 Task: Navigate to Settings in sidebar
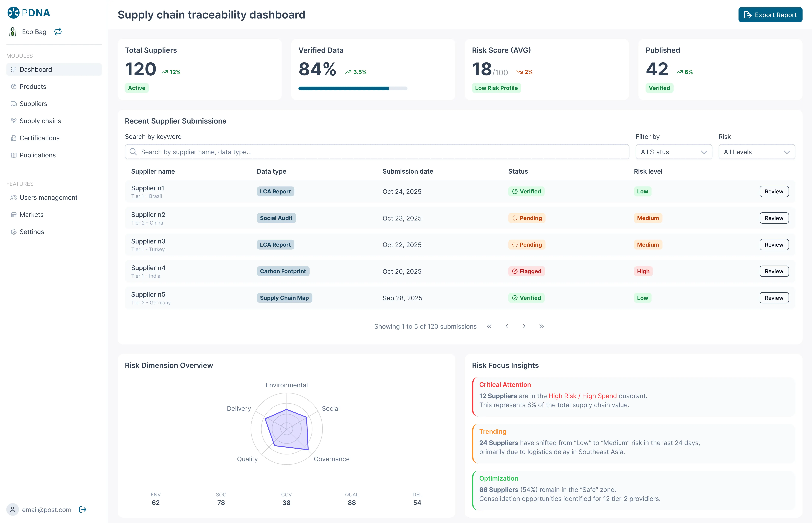pyautogui.click(x=32, y=232)
